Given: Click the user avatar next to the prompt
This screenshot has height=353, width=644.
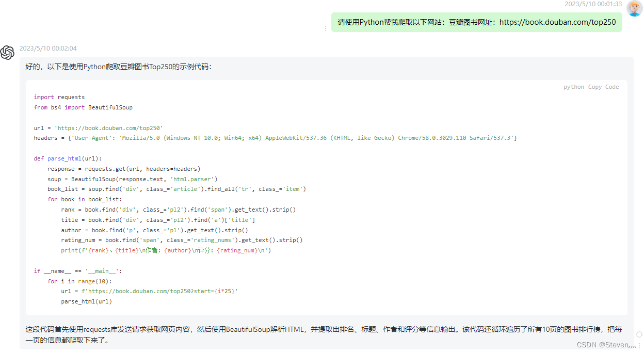Looking at the screenshot, I should 634,8.
